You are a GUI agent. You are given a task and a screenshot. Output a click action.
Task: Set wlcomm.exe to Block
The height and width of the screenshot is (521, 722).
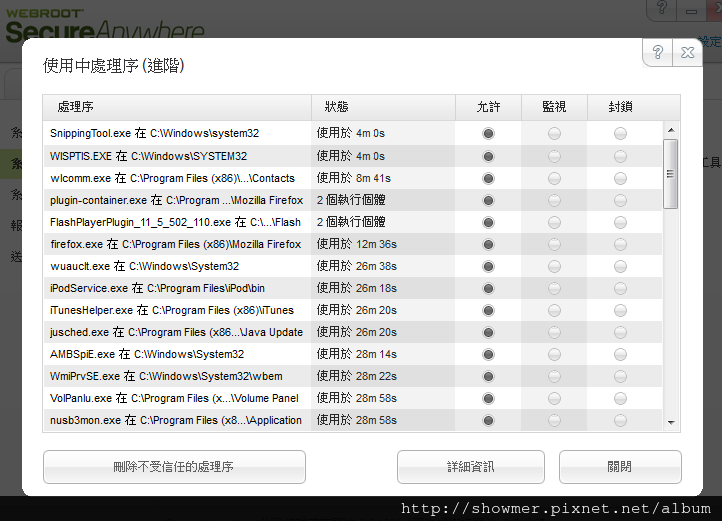620,178
